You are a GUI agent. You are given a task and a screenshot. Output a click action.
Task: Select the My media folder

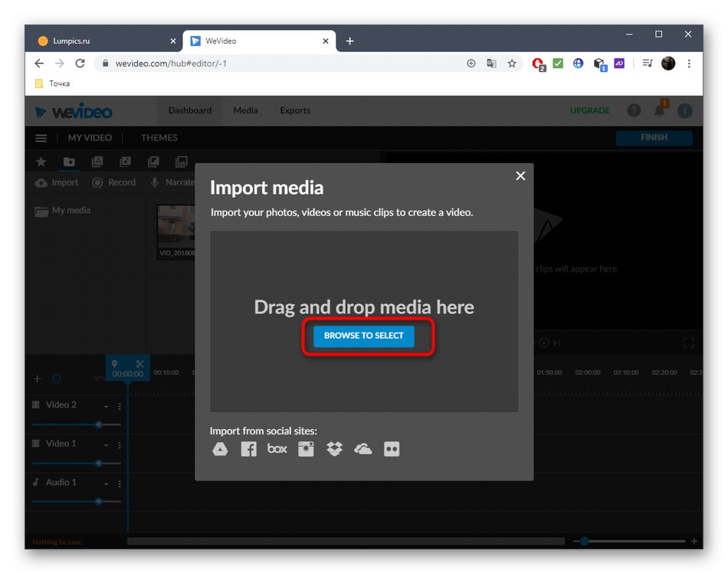click(63, 211)
